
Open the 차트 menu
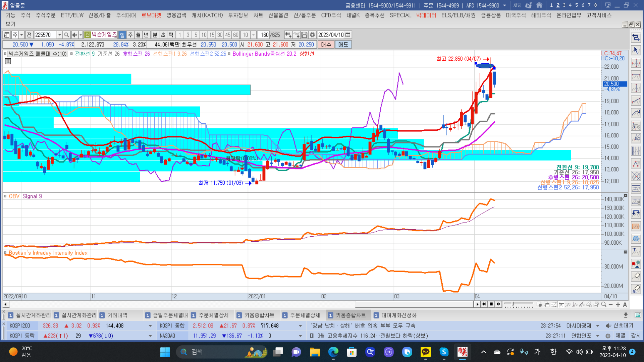(x=258, y=15)
